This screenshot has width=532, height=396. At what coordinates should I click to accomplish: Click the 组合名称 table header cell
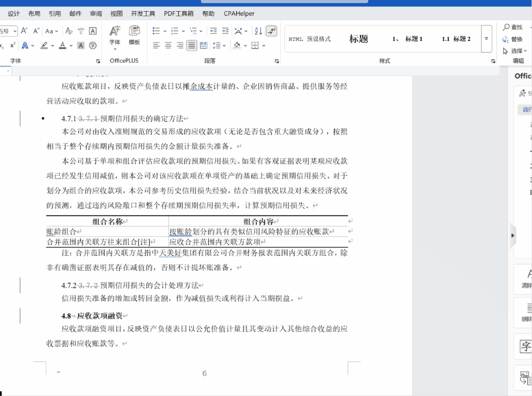(107, 221)
